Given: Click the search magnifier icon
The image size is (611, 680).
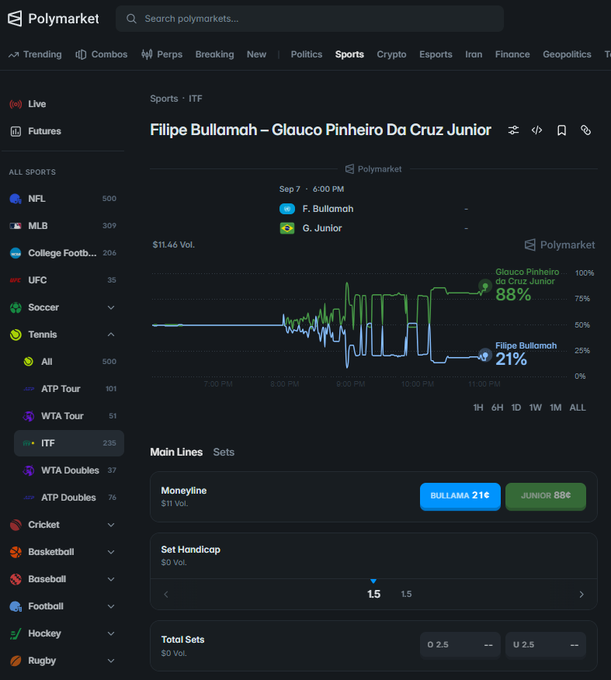Looking at the screenshot, I should 131,19.
